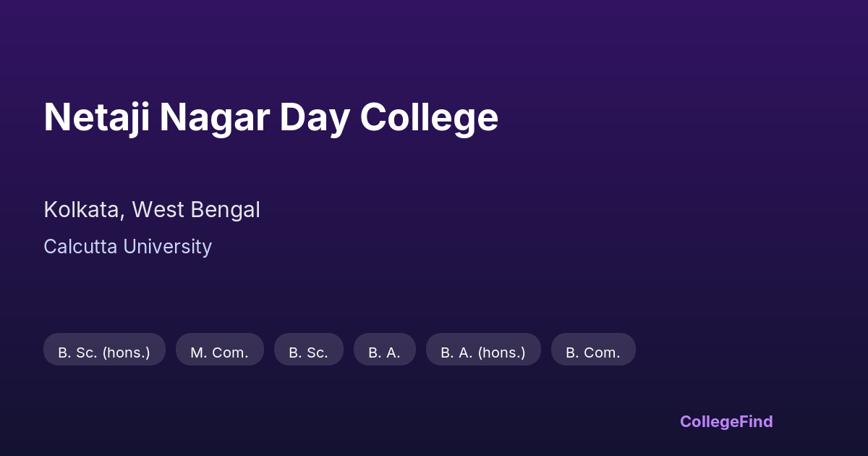Click the Kolkata, West Bengal location line

pyautogui.click(x=151, y=210)
